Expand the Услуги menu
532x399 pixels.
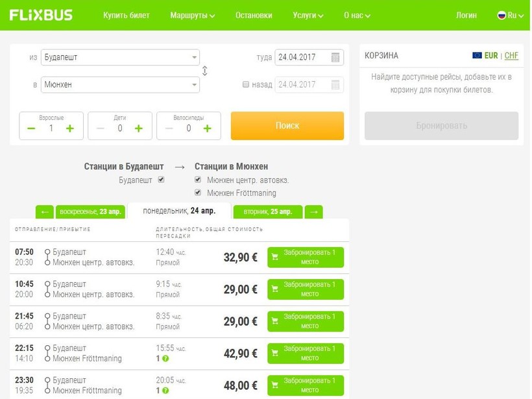(x=308, y=16)
